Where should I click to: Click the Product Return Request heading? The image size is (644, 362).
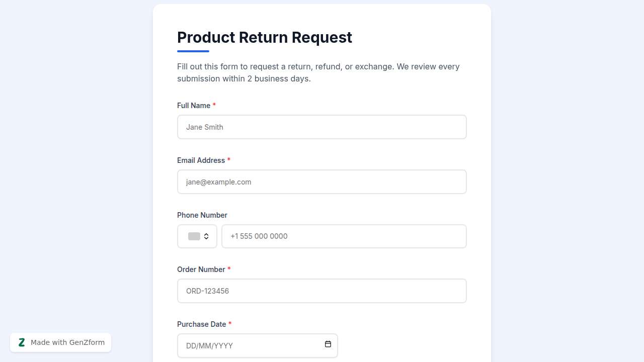point(265,38)
